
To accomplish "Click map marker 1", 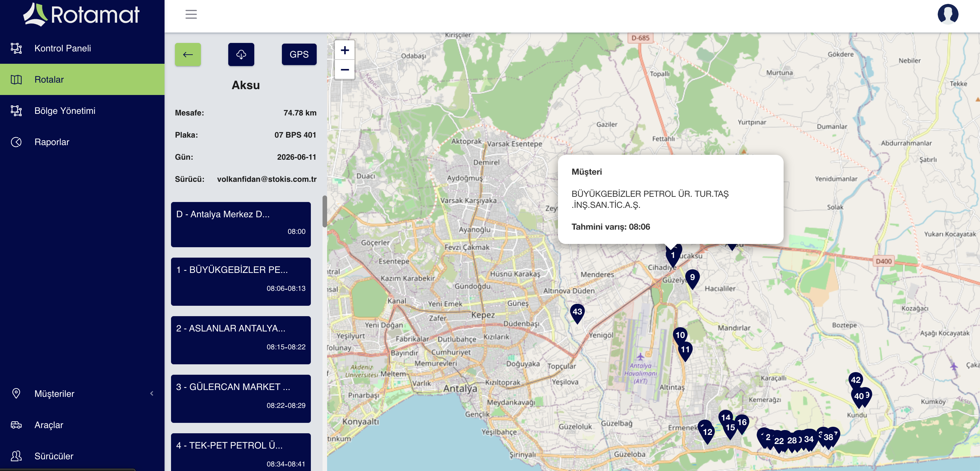I will point(673,256).
